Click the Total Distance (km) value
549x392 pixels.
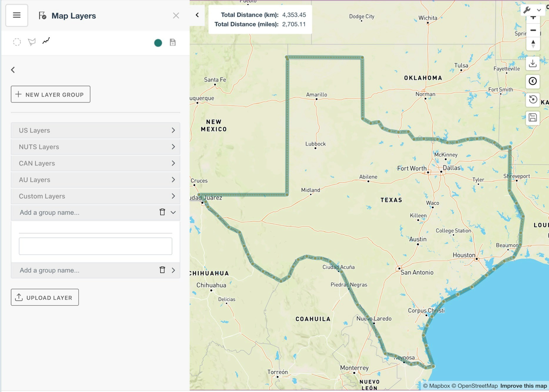pos(294,15)
